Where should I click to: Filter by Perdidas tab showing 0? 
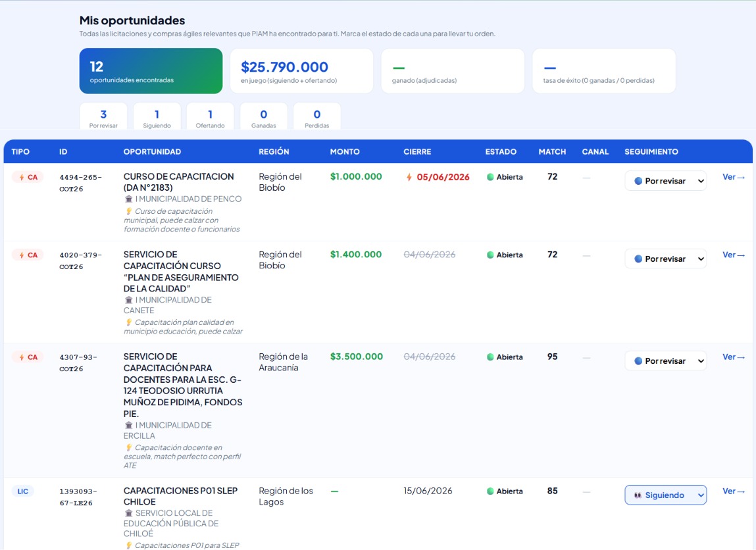point(316,116)
